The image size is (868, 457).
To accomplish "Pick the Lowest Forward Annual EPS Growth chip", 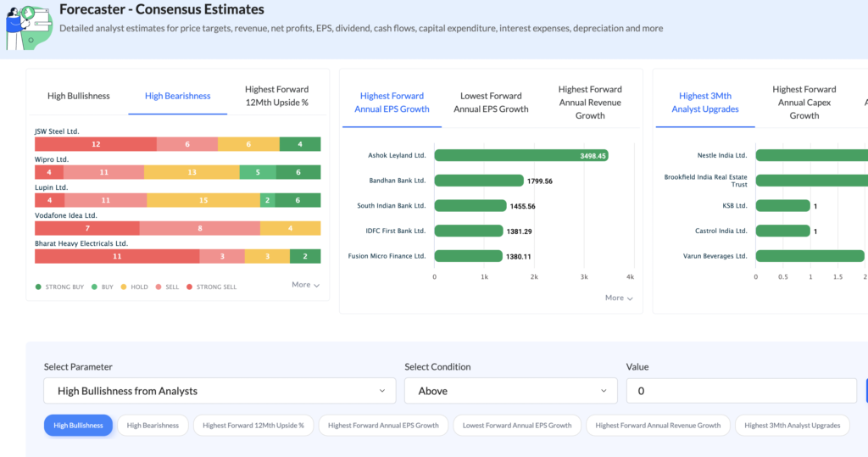I will click(517, 426).
